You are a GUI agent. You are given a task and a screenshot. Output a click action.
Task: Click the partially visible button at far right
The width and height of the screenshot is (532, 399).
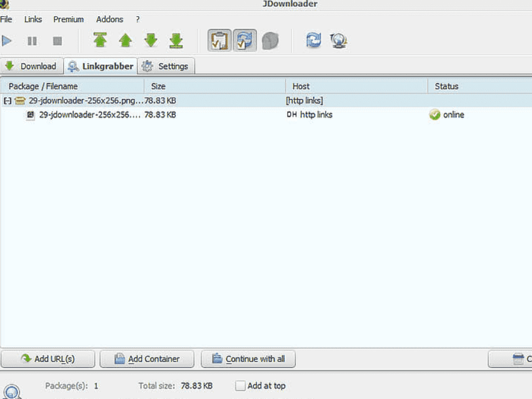click(x=510, y=359)
